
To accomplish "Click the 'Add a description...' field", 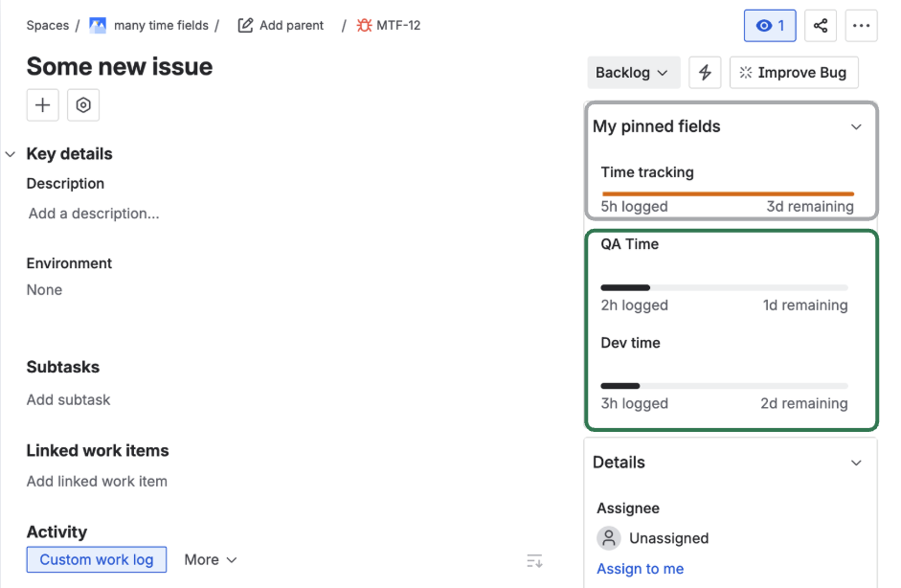I will 93,214.
